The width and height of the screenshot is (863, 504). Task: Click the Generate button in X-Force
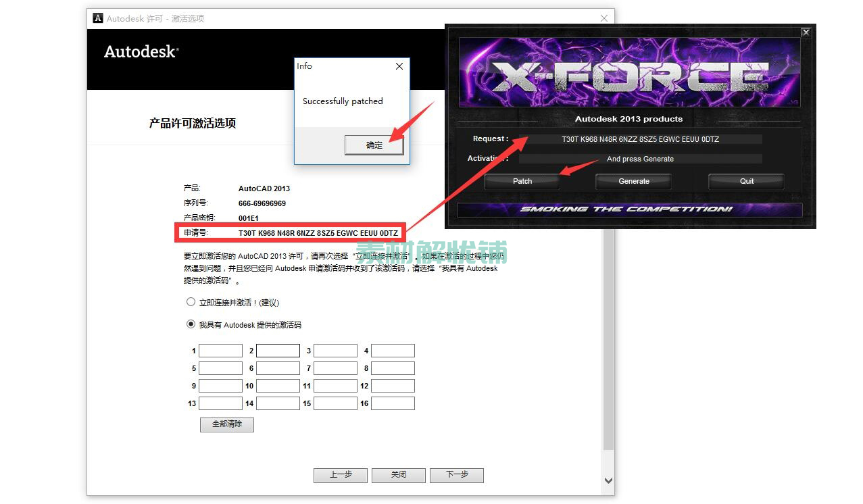634,181
